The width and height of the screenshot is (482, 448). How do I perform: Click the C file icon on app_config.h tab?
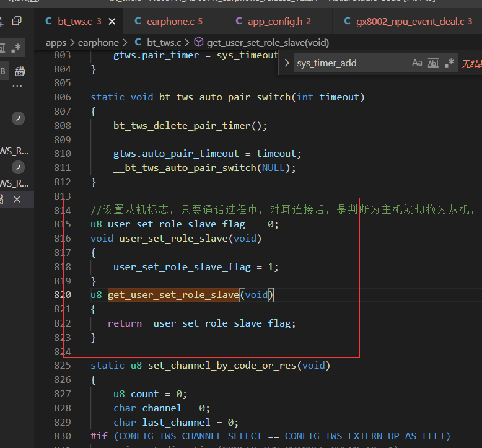point(239,21)
